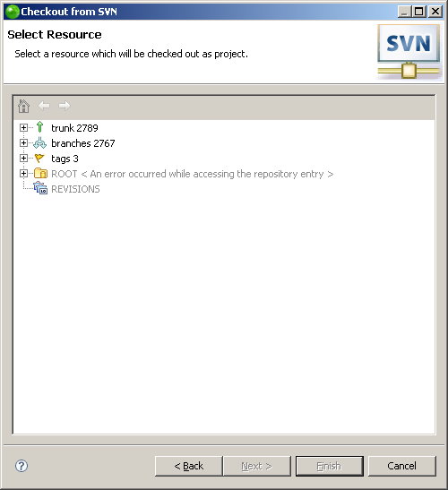The image size is (448, 490).
Task: Click the home navigation icon
Action: (24, 106)
